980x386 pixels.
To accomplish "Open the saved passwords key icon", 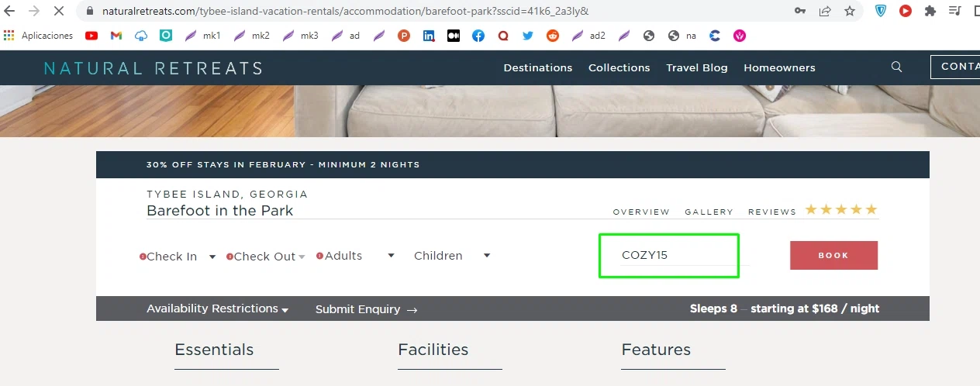I will tap(800, 12).
